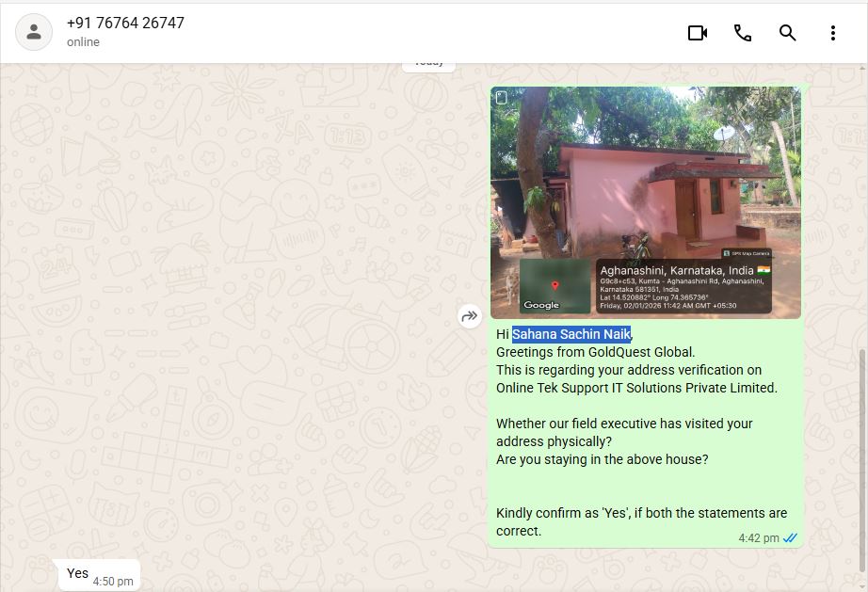Image resolution: width=868 pixels, height=592 pixels.
Task: Open the chat search magnifier icon
Action: pyautogui.click(x=788, y=33)
